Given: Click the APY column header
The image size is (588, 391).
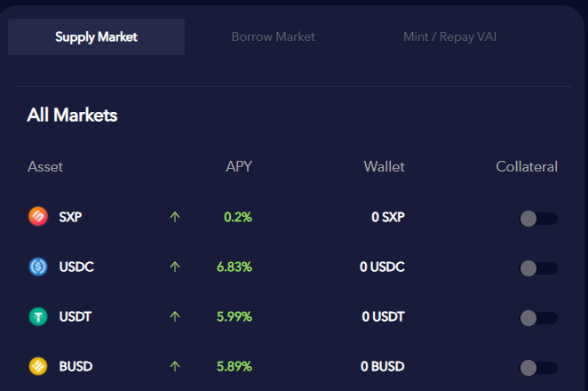Looking at the screenshot, I should pyautogui.click(x=239, y=166).
